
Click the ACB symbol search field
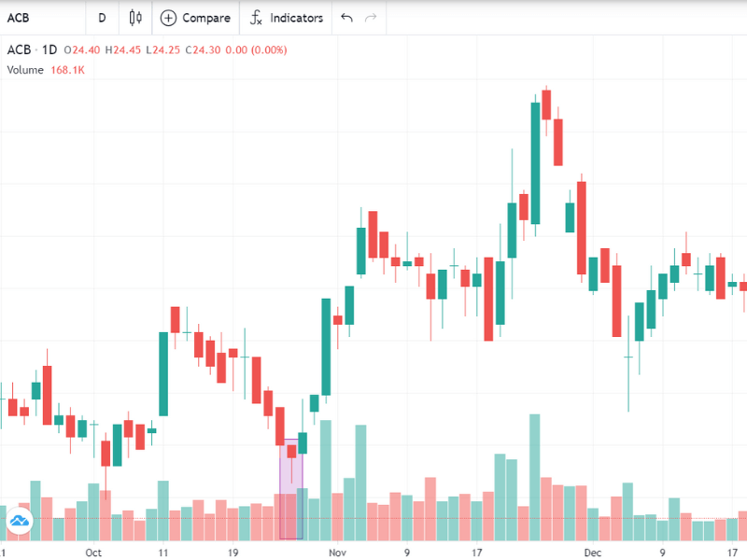click(x=43, y=18)
